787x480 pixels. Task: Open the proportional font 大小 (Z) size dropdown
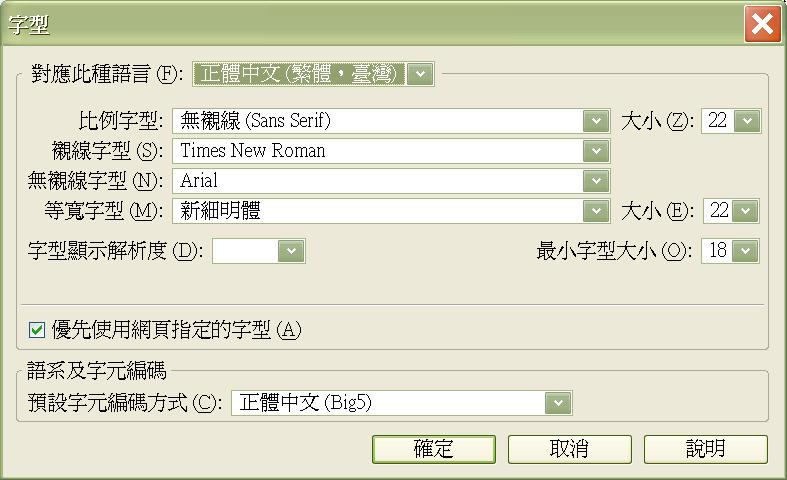coord(746,121)
